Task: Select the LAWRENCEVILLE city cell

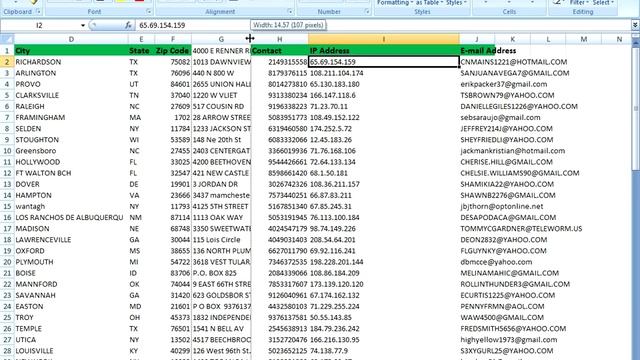Action: pyautogui.click(x=71, y=240)
